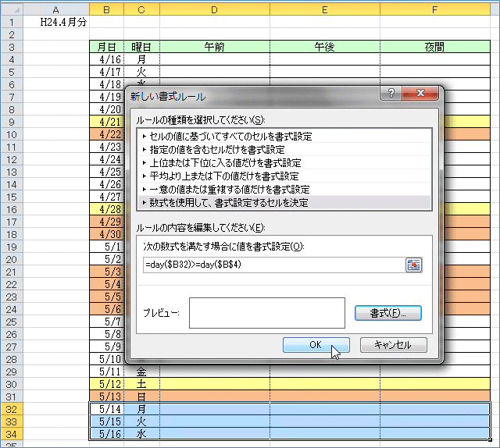Select row 16 header
Screen dimensions: 500x448
12,209
